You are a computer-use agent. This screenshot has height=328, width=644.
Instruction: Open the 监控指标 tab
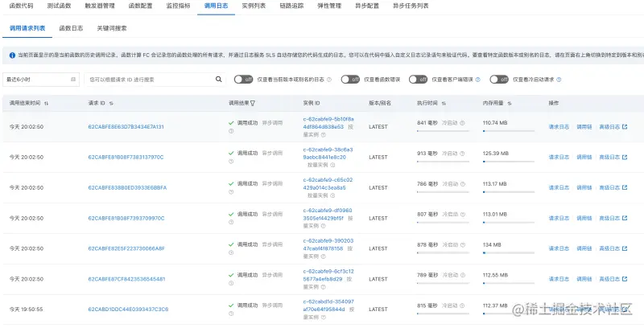178,6
